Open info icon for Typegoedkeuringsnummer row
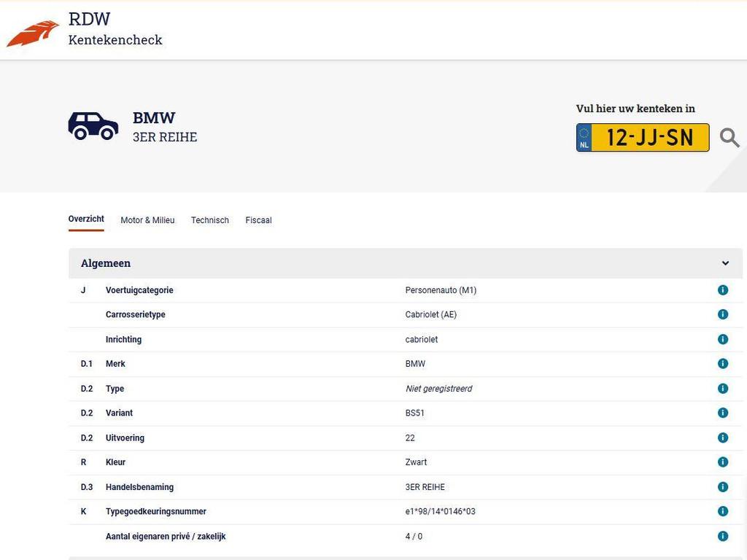This screenshot has height=560, width=747. [723, 511]
